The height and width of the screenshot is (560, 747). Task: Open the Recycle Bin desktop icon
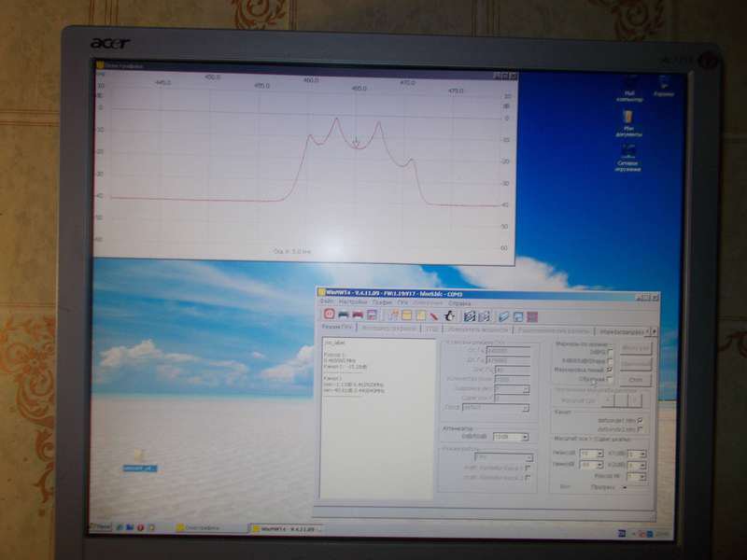[x=664, y=87]
